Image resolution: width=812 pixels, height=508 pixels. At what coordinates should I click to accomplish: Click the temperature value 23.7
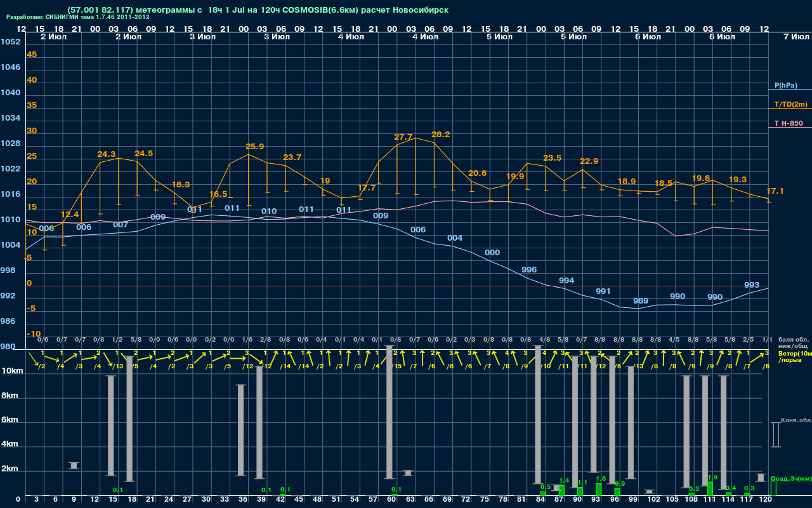tap(292, 157)
